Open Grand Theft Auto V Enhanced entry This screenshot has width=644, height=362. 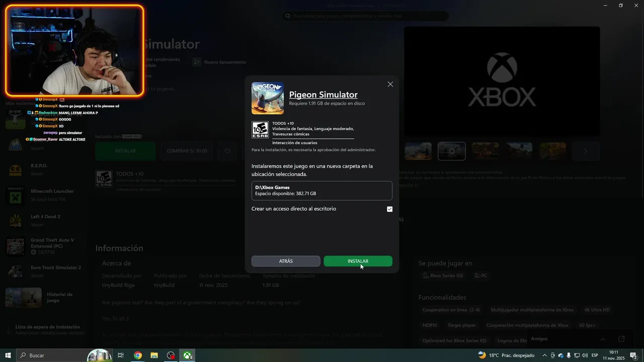point(45,246)
